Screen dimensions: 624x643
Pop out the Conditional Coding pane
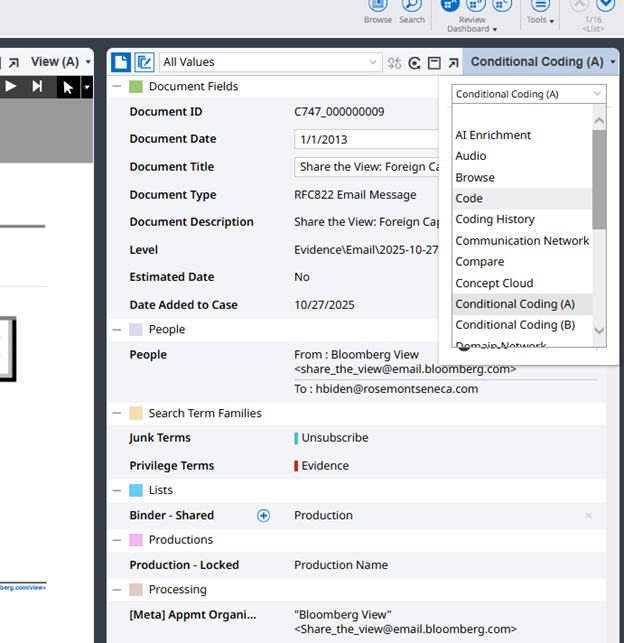tap(453, 63)
